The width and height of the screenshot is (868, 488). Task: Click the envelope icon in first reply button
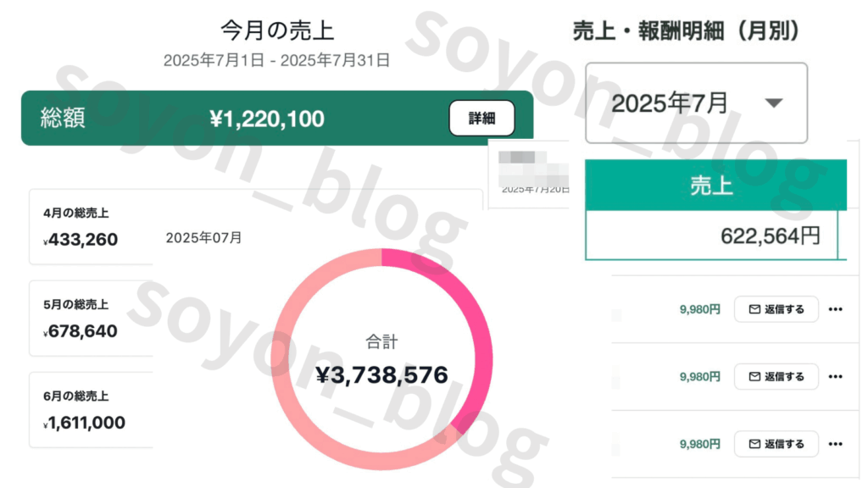click(754, 309)
